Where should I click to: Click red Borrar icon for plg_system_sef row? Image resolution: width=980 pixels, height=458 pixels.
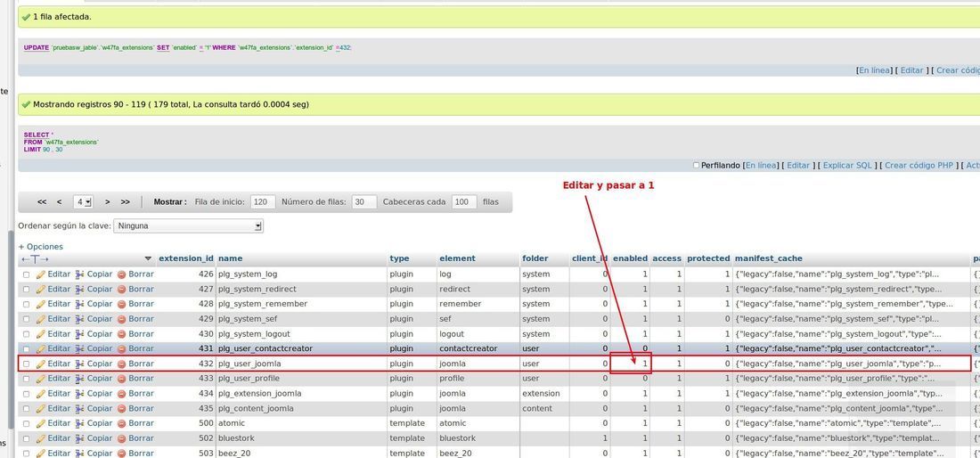(122, 319)
